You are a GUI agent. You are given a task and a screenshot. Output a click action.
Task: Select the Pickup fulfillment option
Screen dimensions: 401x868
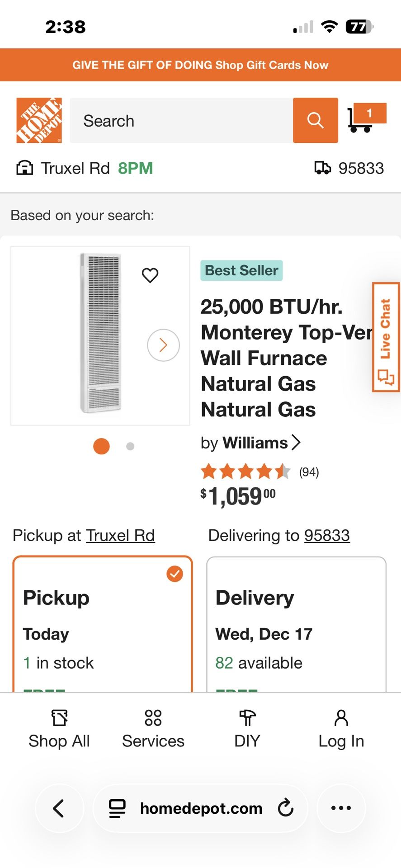103,624
